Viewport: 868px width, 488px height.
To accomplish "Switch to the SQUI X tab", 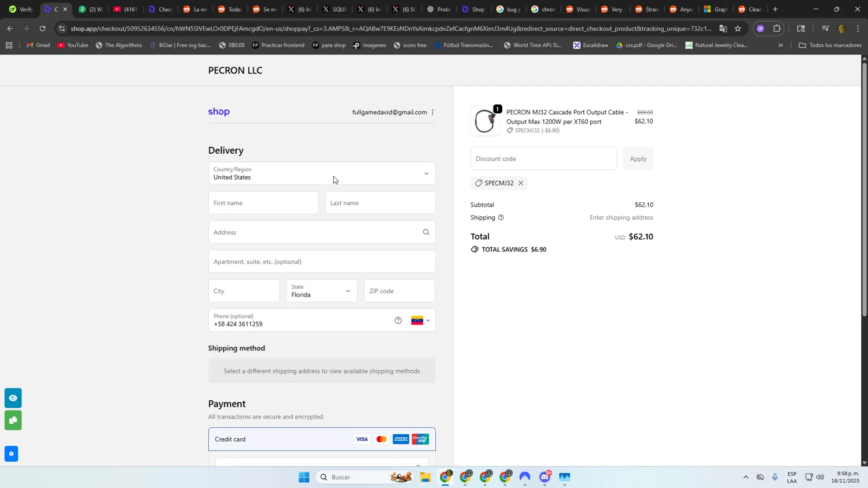I will [x=334, y=9].
